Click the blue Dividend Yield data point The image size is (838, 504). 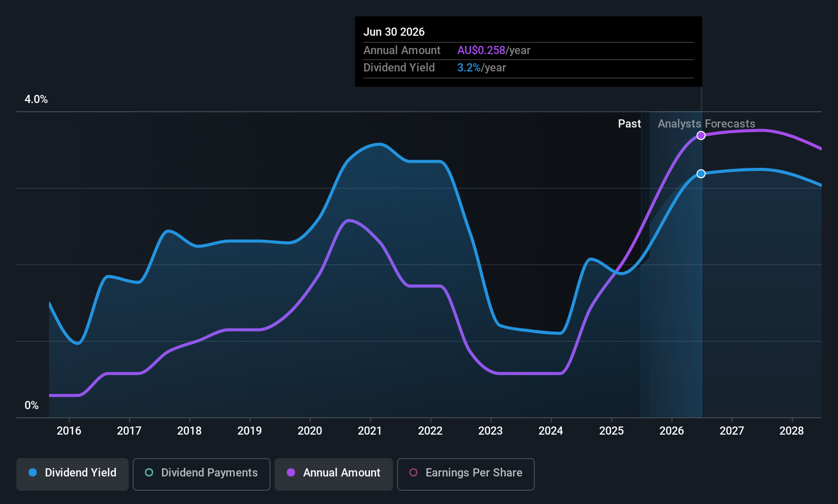[x=701, y=174]
